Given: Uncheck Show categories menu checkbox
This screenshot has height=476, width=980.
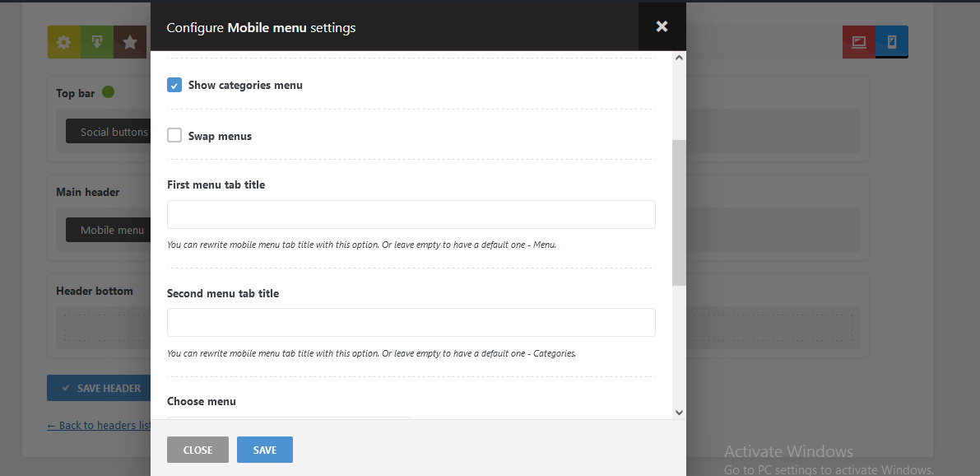Looking at the screenshot, I should click(x=174, y=85).
